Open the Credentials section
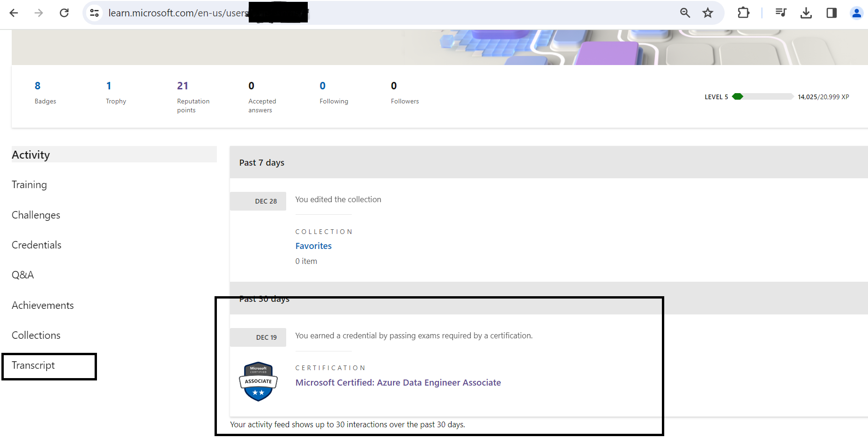The width and height of the screenshot is (868, 438). [37, 245]
